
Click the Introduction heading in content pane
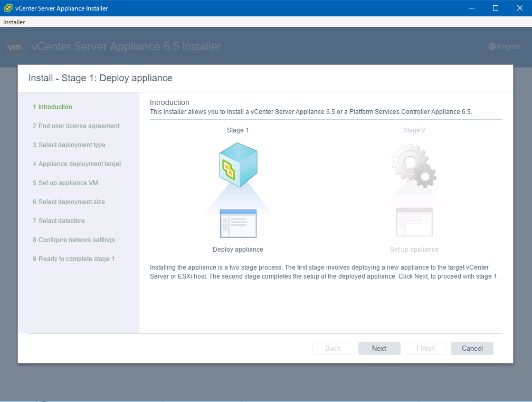[169, 102]
